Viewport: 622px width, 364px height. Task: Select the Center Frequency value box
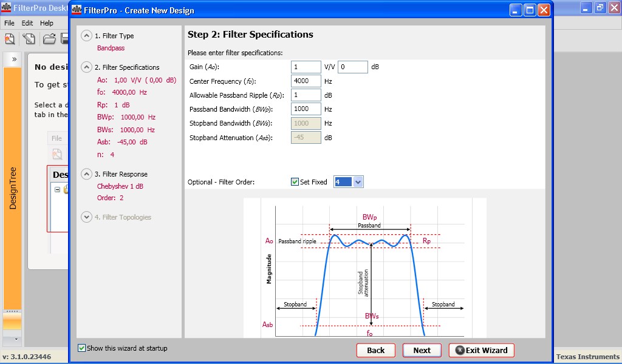306,81
